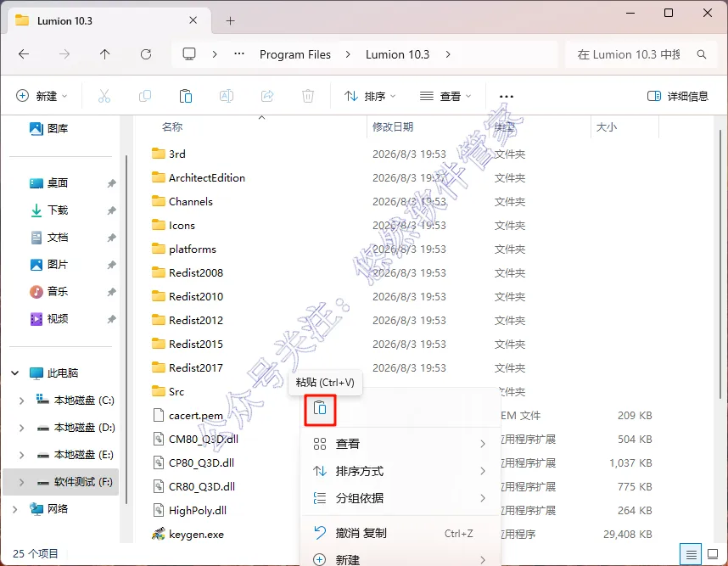Select CM80_Q3D.dll file
The height and width of the screenshot is (566, 728).
pos(204,440)
